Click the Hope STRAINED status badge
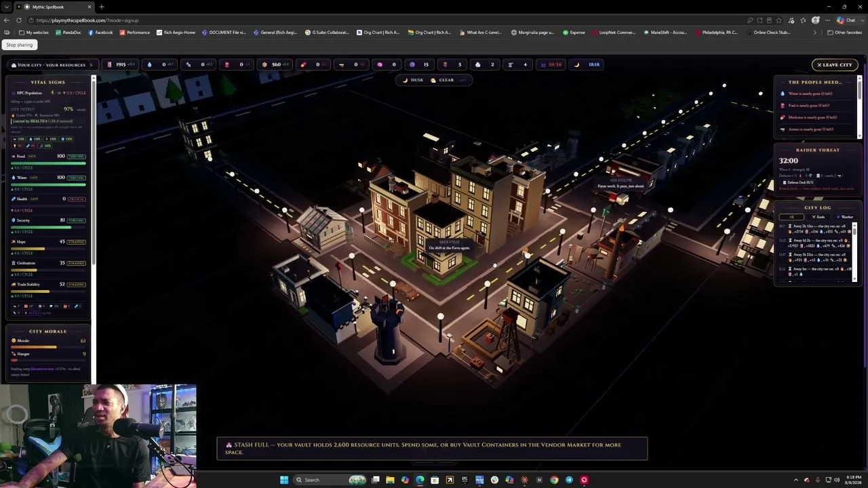Screen dimensions: 868x488 tap(77, 242)
